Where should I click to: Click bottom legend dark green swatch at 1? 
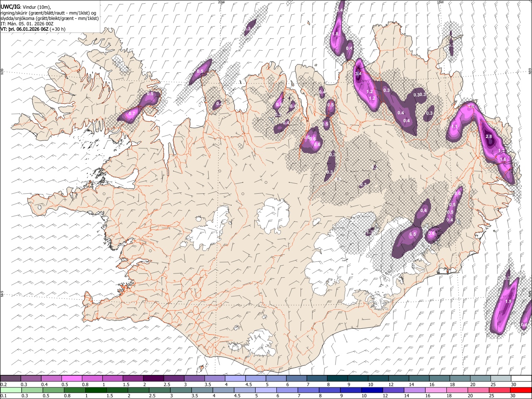point(96,390)
